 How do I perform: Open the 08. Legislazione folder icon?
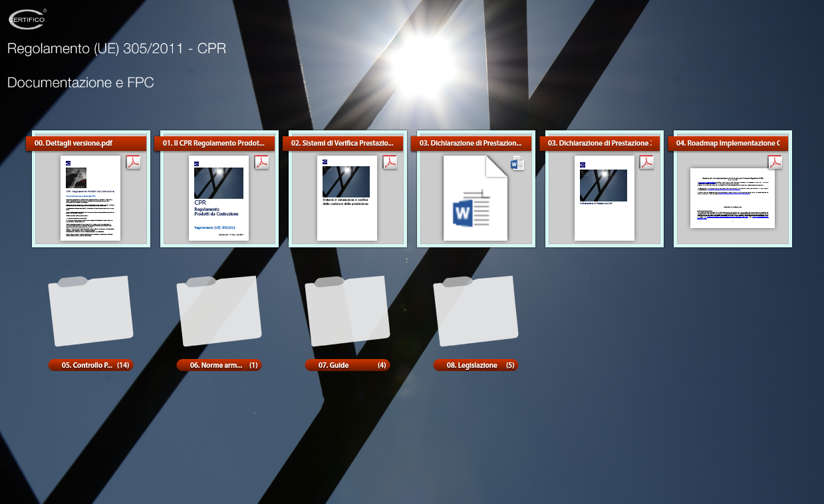click(x=476, y=311)
